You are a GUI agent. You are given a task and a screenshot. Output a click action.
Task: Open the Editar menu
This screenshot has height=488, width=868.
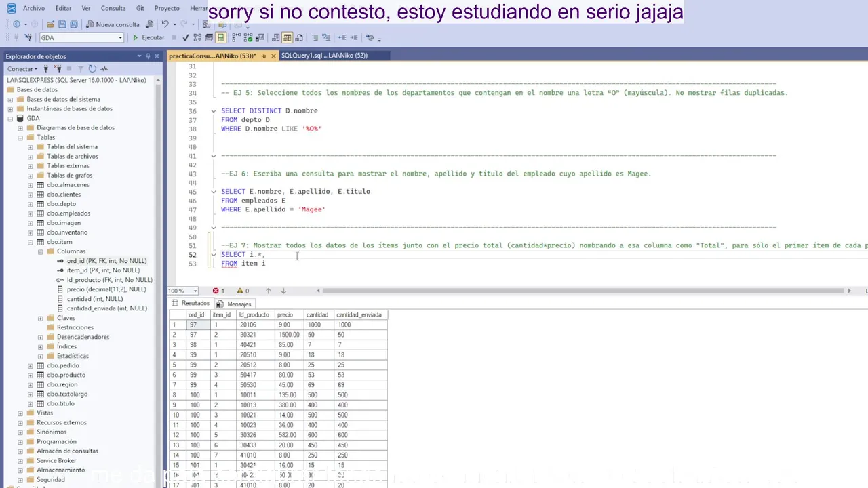pos(63,8)
